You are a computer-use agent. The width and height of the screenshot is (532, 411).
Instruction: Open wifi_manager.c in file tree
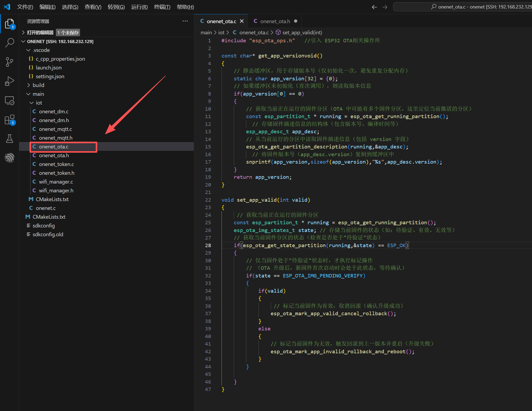pyautogui.click(x=56, y=182)
